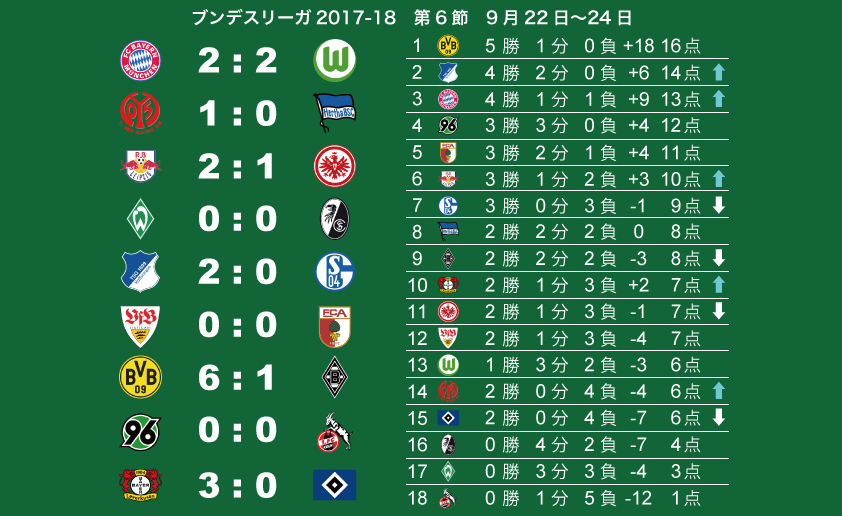This screenshot has width=842, height=516.
Task: Select the SC Freiburg logo in results
Action: pos(335,219)
